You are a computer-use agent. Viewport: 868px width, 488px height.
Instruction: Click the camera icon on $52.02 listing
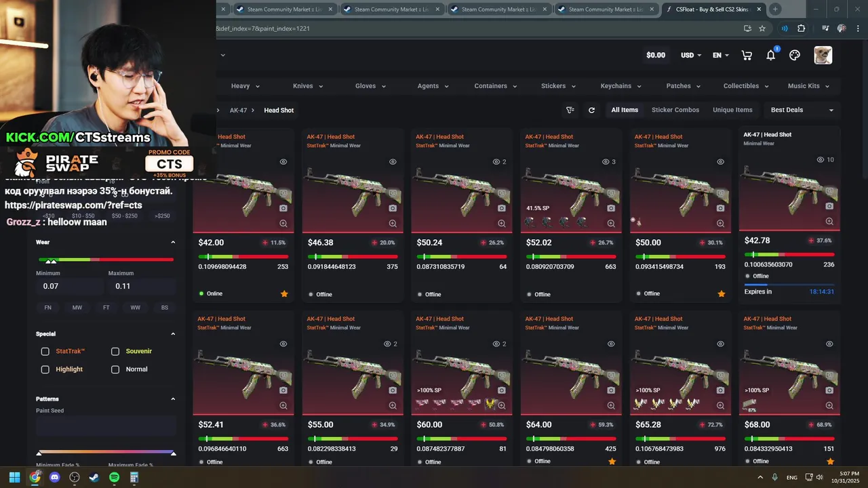click(611, 208)
